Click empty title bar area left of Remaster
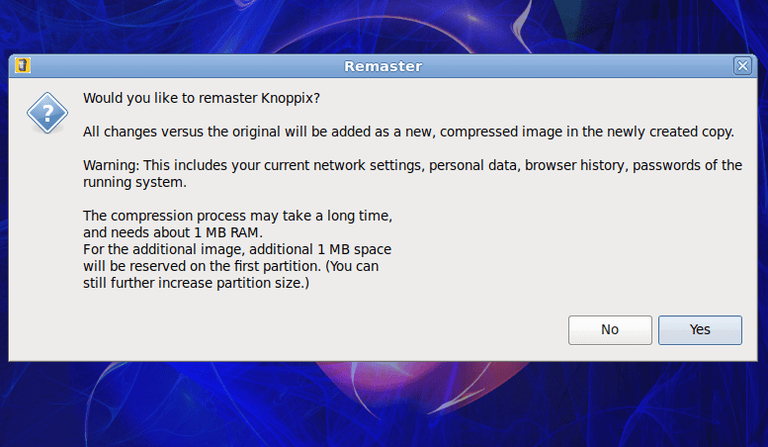This screenshot has height=447, width=768. 180,66
